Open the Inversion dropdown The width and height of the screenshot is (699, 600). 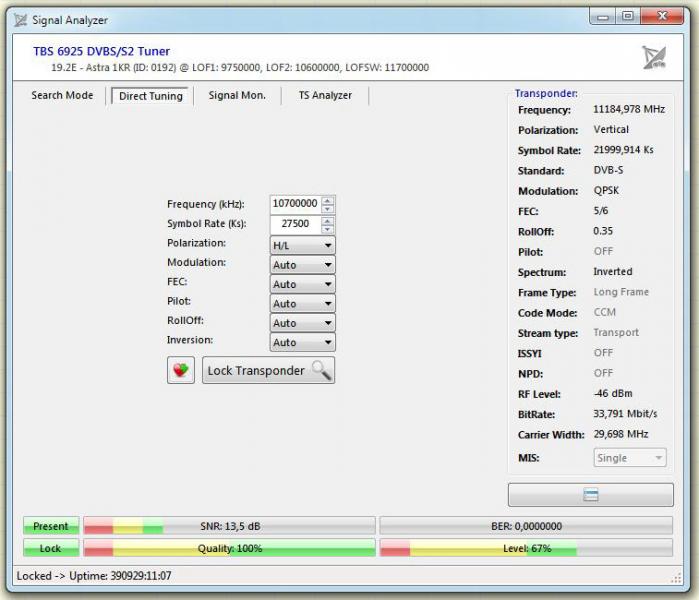pyautogui.click(x=302, y=342)
